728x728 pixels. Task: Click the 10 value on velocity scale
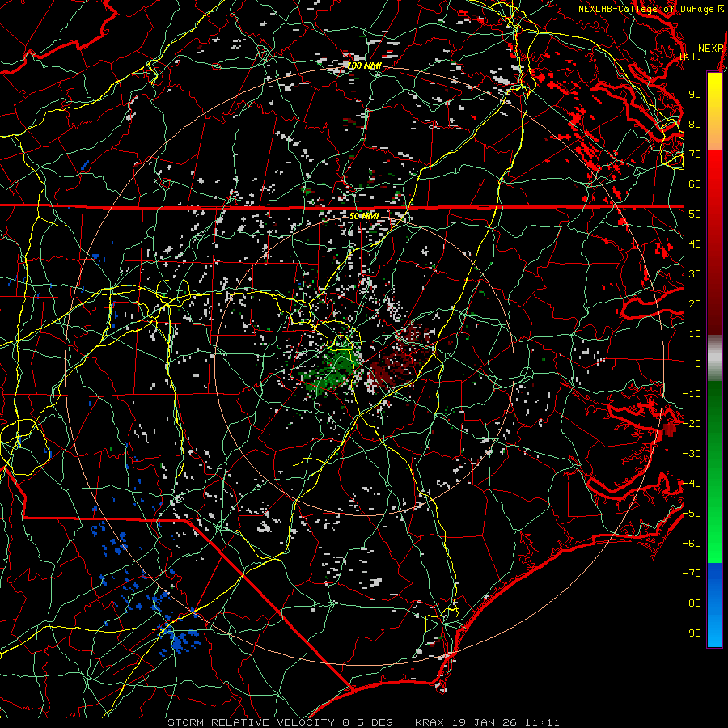tap(695, 334)
